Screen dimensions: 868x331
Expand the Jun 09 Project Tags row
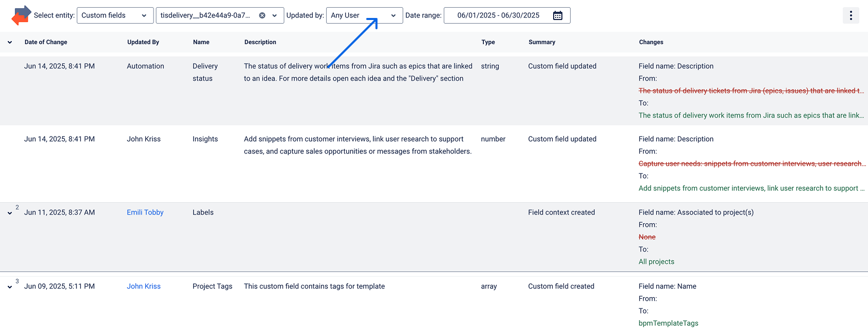coord(10,287)
